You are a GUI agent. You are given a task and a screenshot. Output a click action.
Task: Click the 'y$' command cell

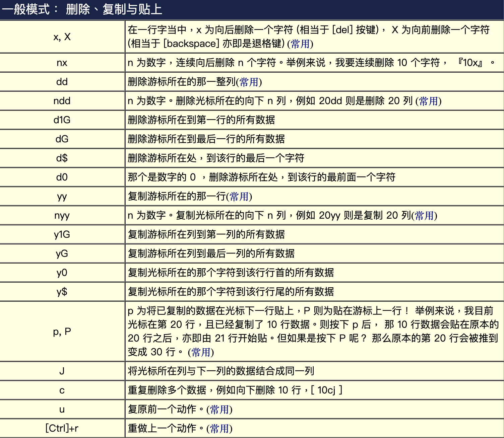[62, 292]
